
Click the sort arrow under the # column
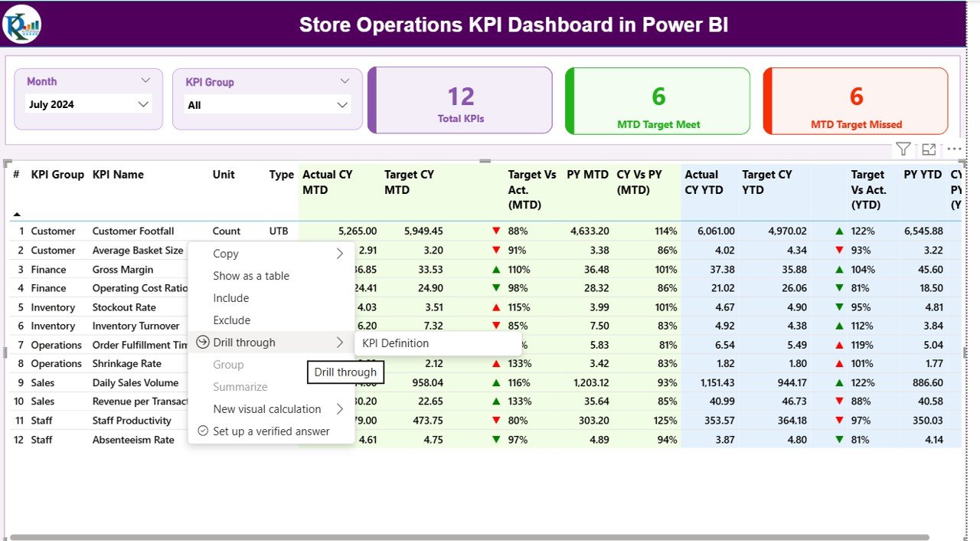pos(17,215)
